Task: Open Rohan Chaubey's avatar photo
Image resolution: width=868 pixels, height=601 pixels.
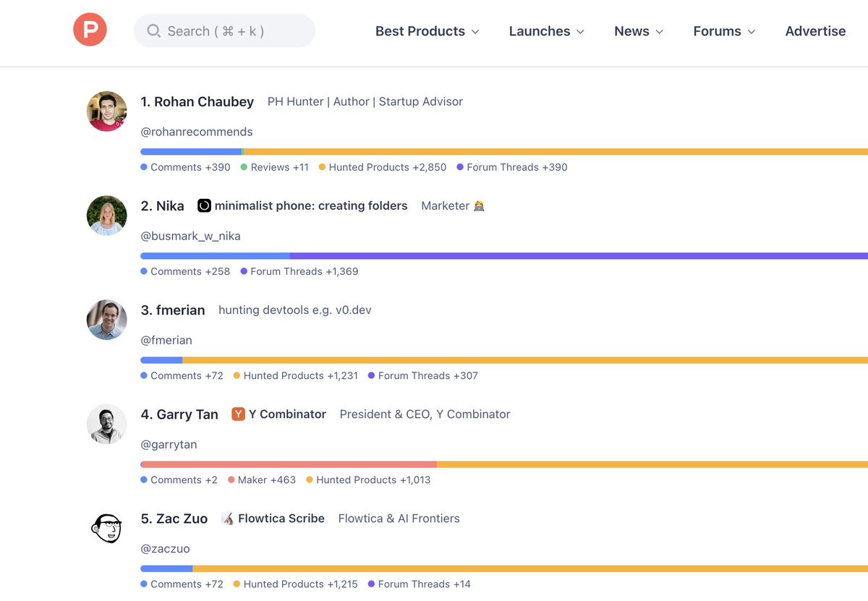Action: [x=107, y=111]
